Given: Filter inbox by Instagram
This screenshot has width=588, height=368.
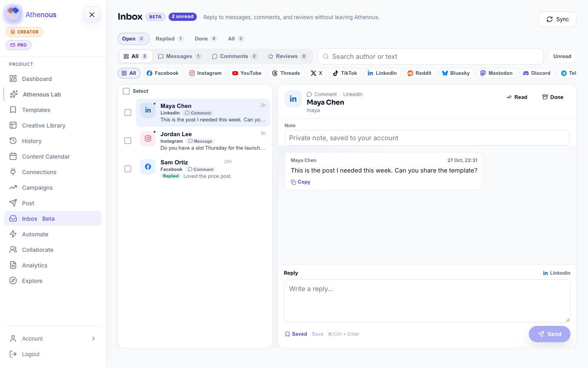Looking at the screenshot, I should click(x=205, y=73).
